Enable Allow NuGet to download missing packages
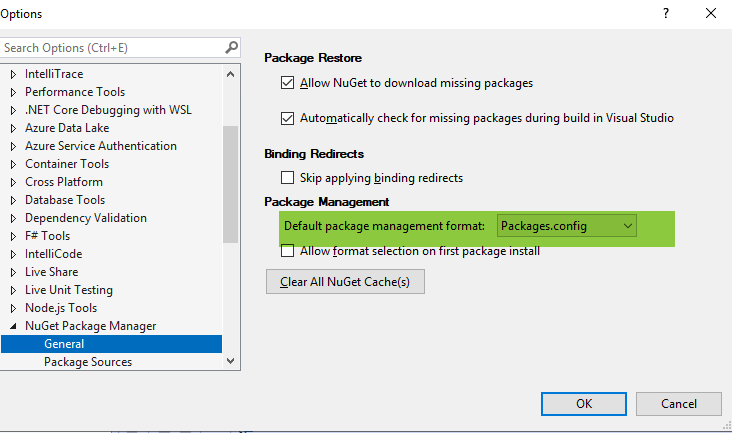The image size is (732, 433). [288, 83]
